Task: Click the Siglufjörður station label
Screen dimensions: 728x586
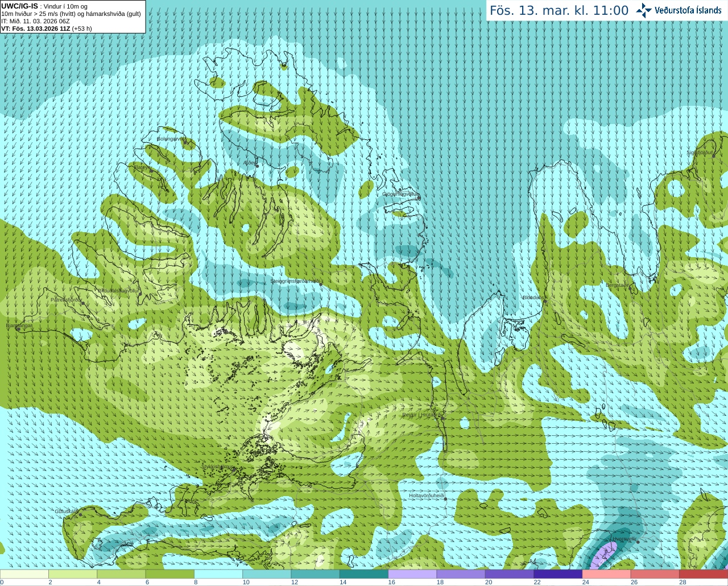Action: tap(700, 152)
